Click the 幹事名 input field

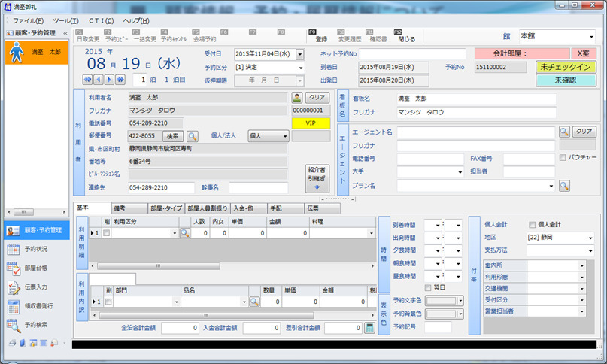258,188
